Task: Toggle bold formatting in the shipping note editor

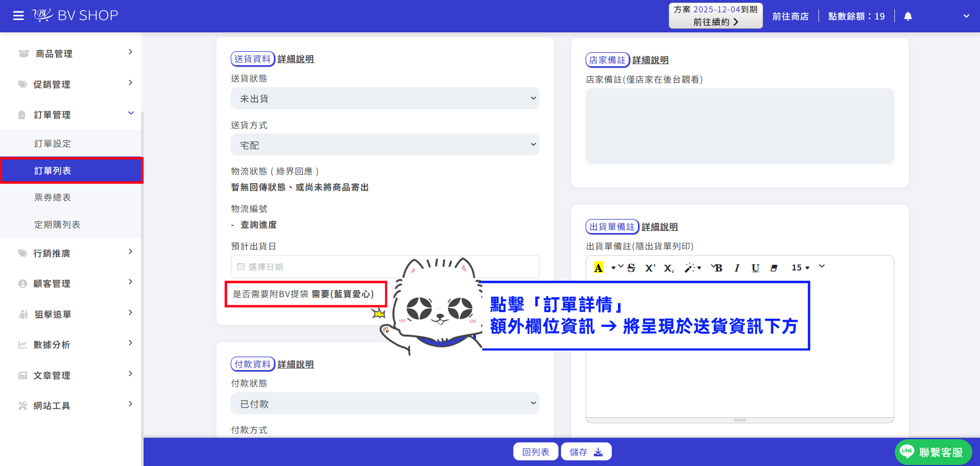Action: 717,267
